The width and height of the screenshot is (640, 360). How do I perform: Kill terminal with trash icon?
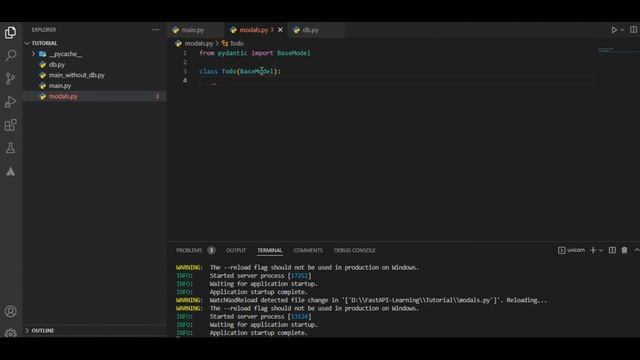pyautogui.click(x=624, y=250)
